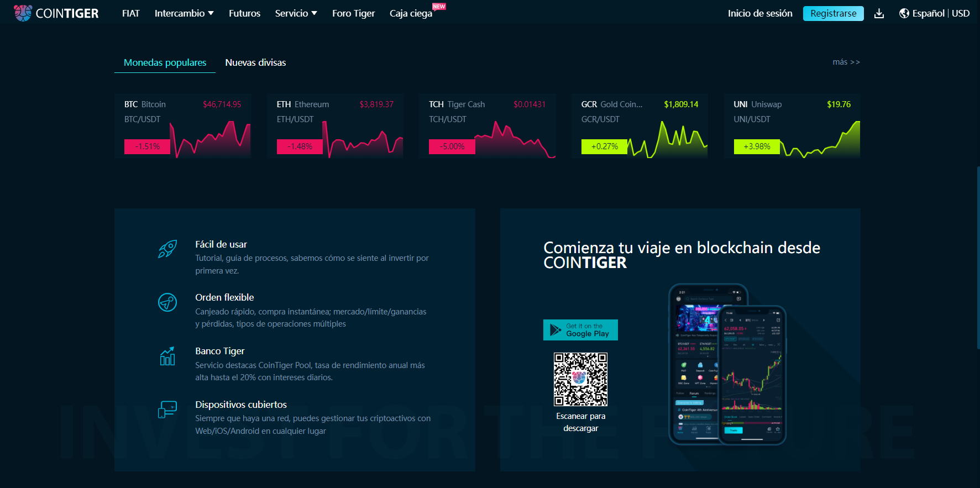The height and width of the screenshot is (488, 980).
Task: Click the download app icon
Action: [879, 13]
